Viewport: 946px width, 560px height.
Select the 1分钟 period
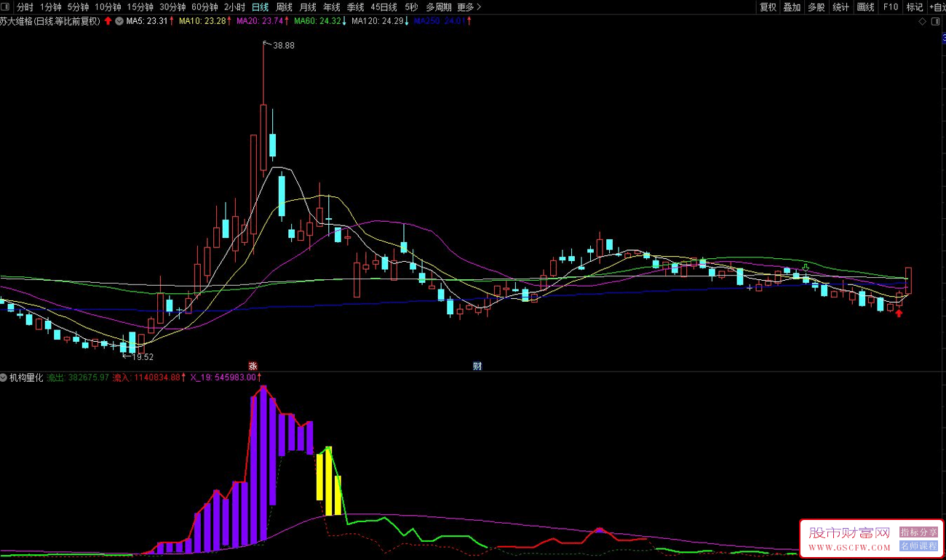pyautogui.click(x=50, y=7)
